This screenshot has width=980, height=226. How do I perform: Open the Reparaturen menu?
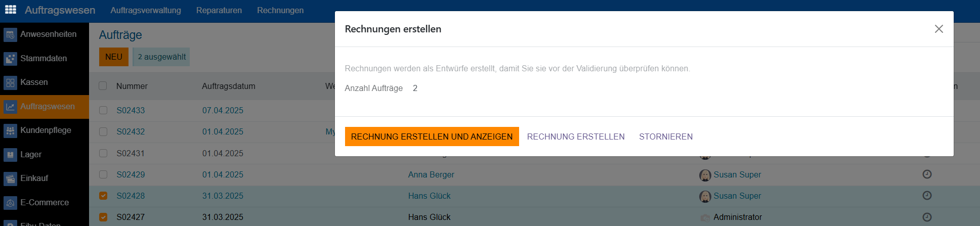(x=219, y=10)
